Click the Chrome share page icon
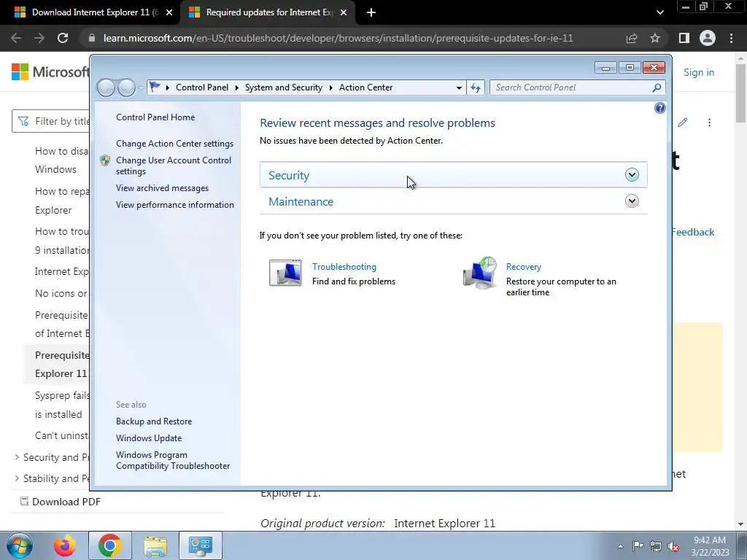This screenshot has height=560, width=747. point(632,38)
